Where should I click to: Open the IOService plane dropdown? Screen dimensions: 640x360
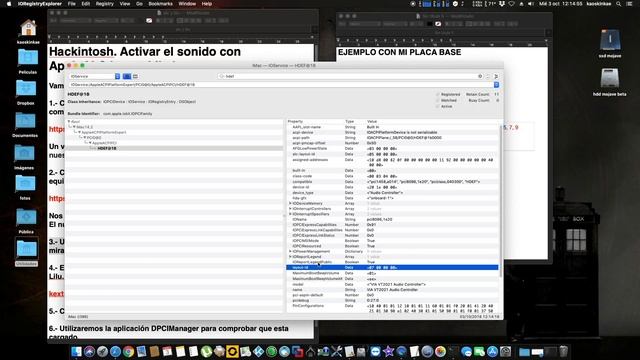click(x=95, y=76)
